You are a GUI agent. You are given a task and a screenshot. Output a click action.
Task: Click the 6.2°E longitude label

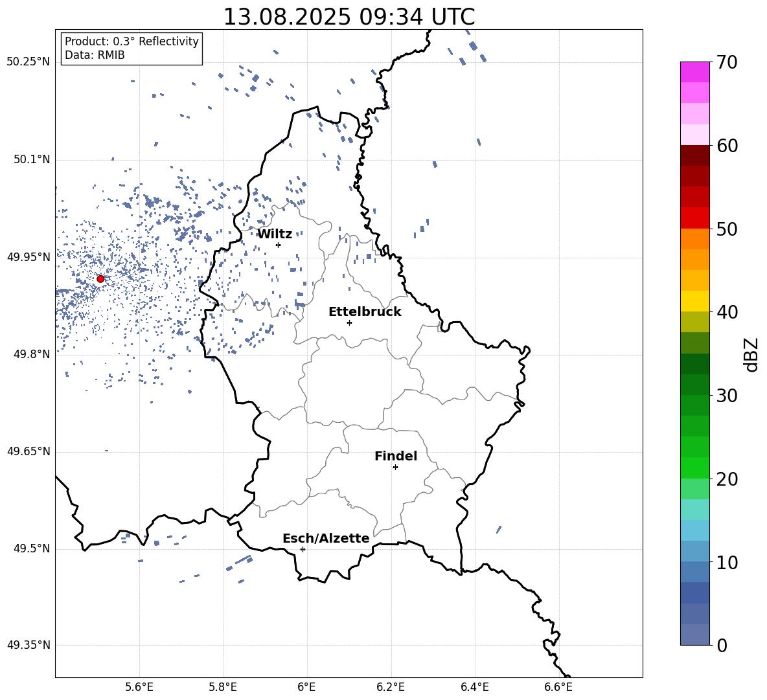(x=391, y=688)
